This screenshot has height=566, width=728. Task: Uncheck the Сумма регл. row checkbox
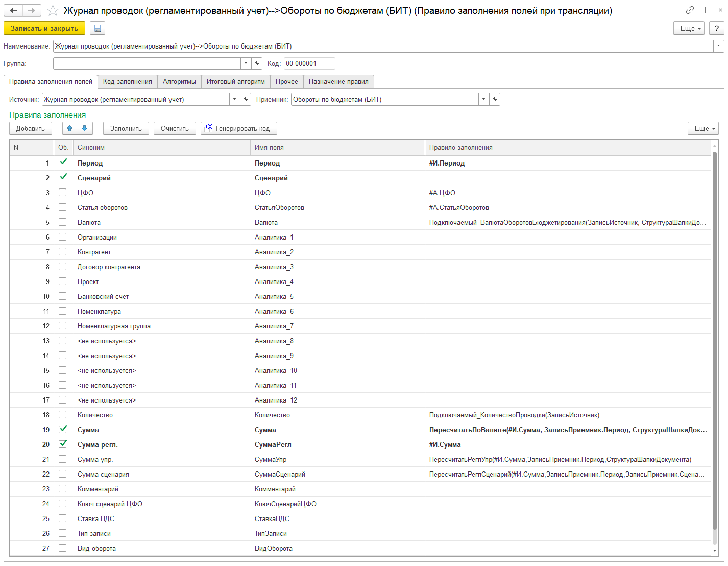[63, 444]
